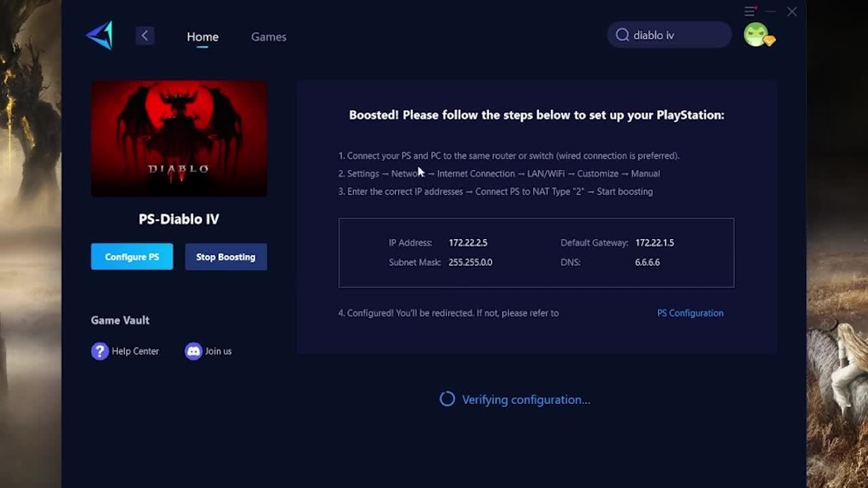Click the IP Address value 172.22.2.5
Screen dimensions: 868x488
pos(468,243)
